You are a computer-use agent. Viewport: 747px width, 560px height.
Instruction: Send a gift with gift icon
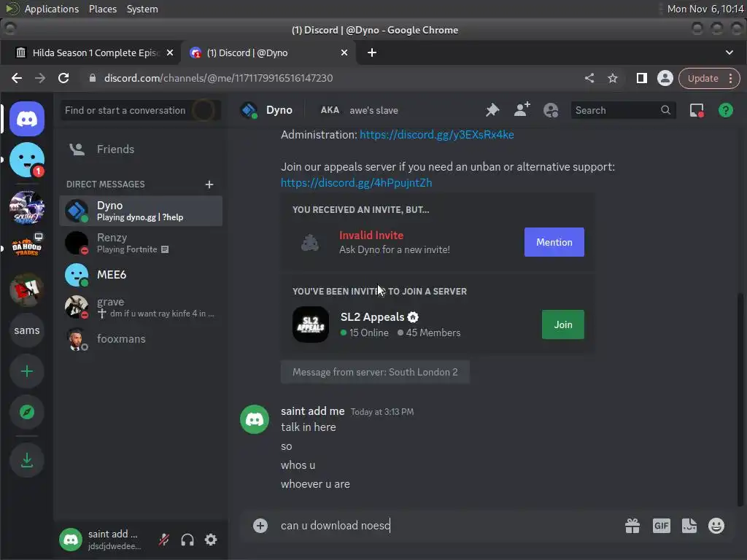tap(632, 526)
